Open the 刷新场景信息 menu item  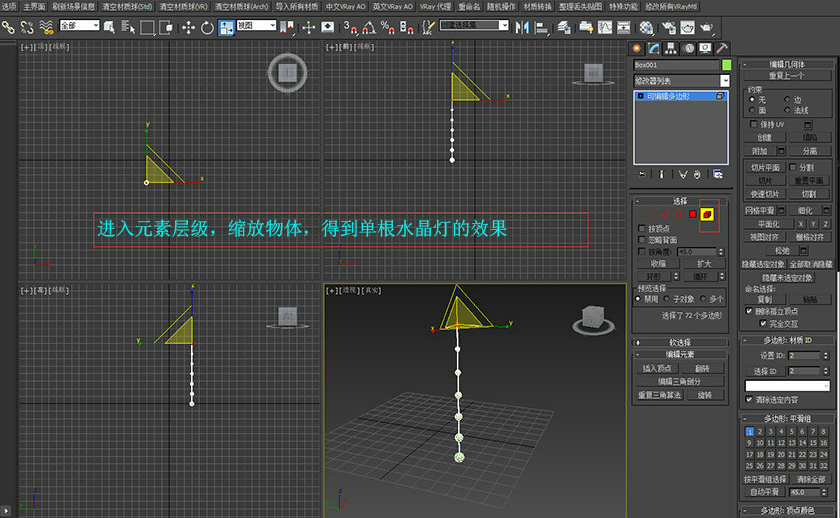click(73, 7)
